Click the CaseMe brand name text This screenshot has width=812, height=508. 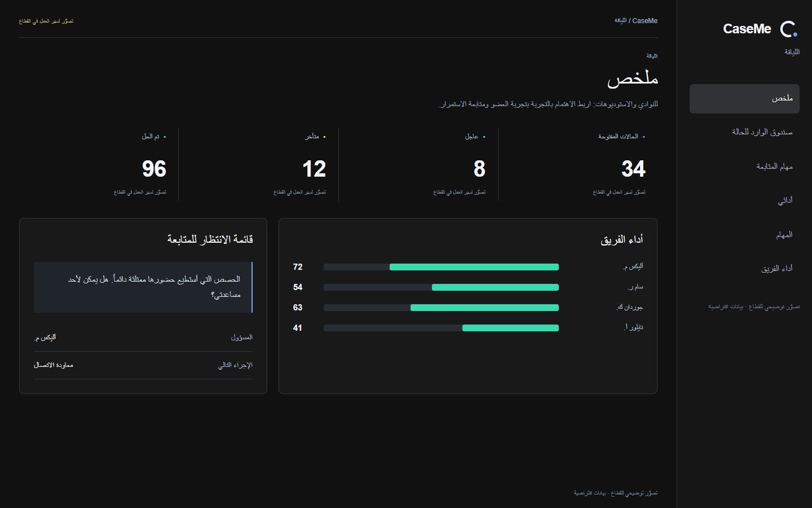tap(747, 29)
